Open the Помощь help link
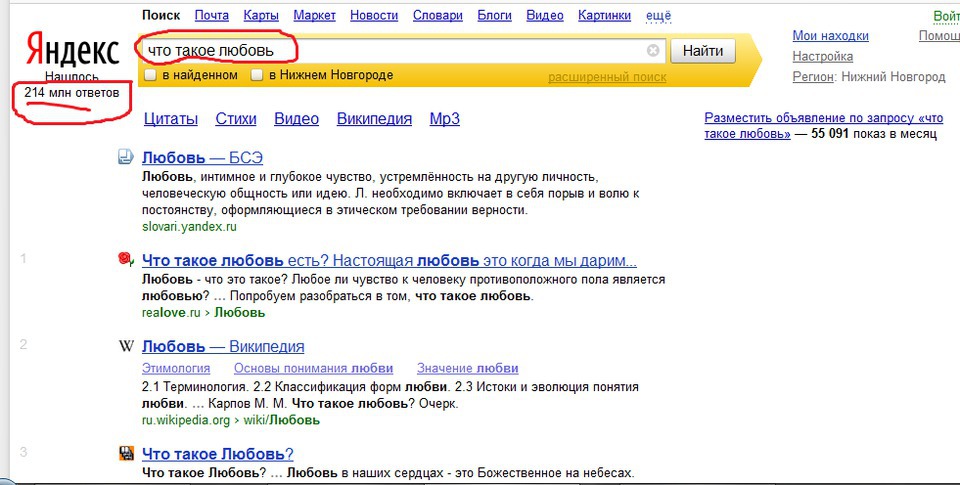The height and width of the screenshot is (485, 960). tap(939, 36)
